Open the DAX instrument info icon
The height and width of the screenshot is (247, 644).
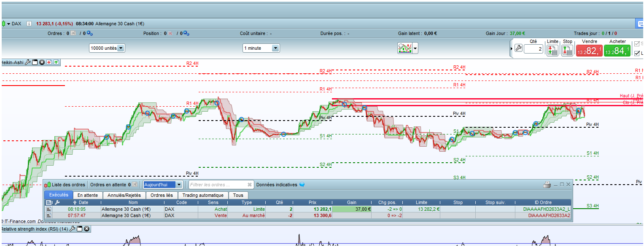point(29,24)
